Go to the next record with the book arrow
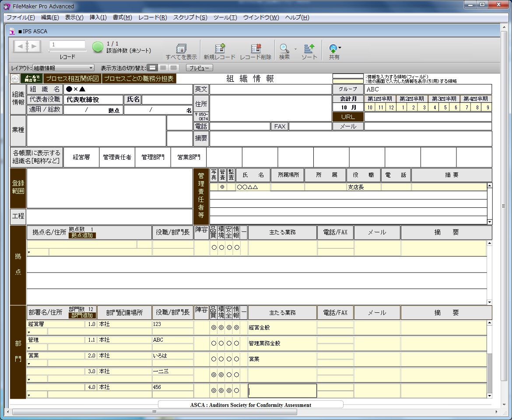512x420 pixels. [x=35, y=46]
